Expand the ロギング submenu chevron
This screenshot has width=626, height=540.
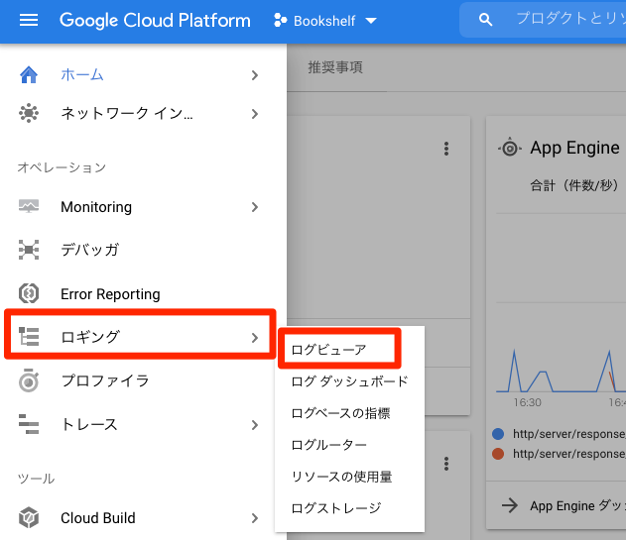tap(255, 338)
